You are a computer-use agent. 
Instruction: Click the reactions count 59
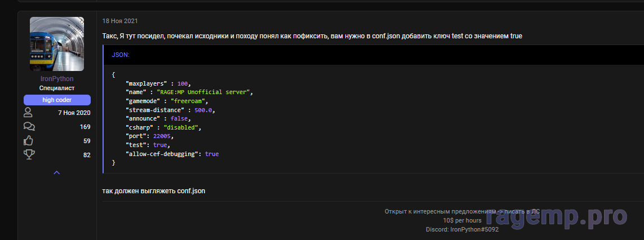tap(87, 141)
